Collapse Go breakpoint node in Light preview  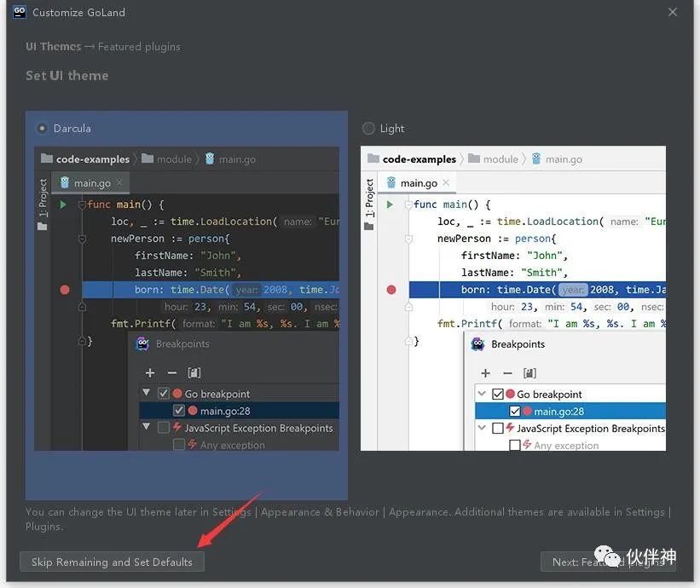(482, 394)
